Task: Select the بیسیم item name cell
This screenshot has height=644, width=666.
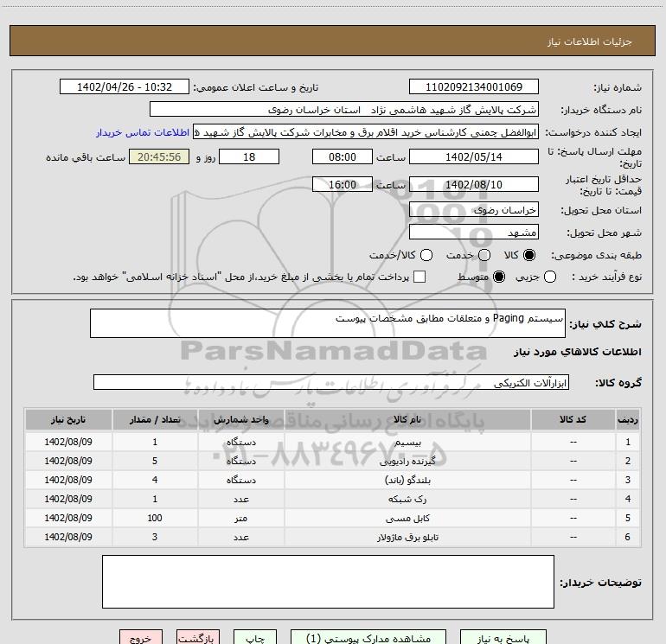Action: pos(407,442)
